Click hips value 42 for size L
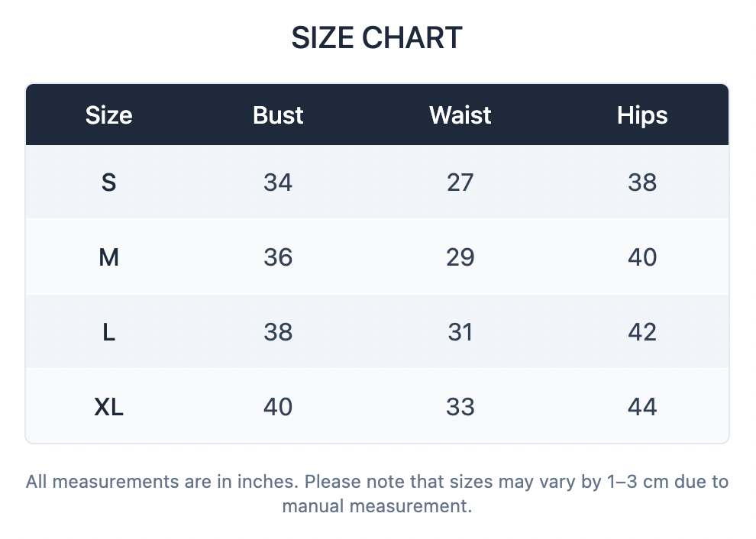This screenshot has height=539, width=756. coord(642,331)
